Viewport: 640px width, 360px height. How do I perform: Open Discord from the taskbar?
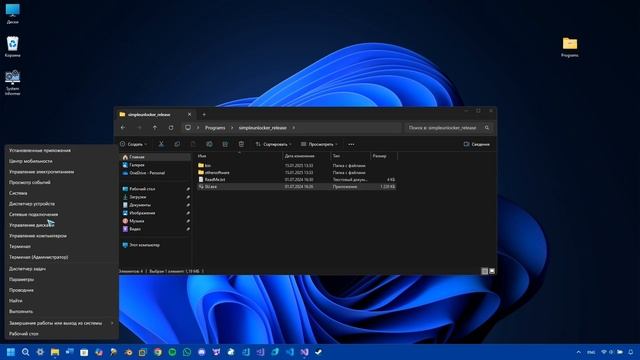(202, 352)
